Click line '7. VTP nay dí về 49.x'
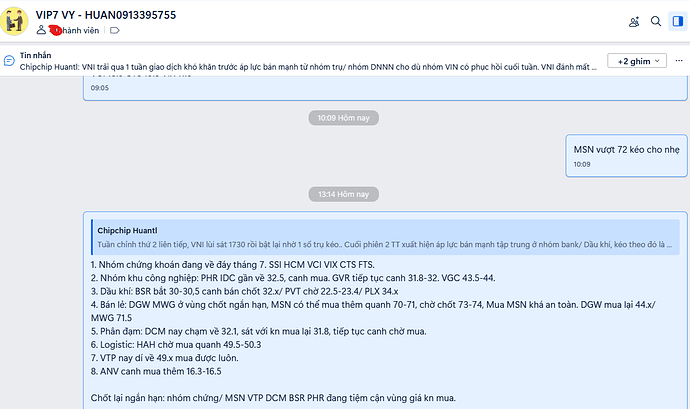690x409 pixels. (x=165, y=358)
